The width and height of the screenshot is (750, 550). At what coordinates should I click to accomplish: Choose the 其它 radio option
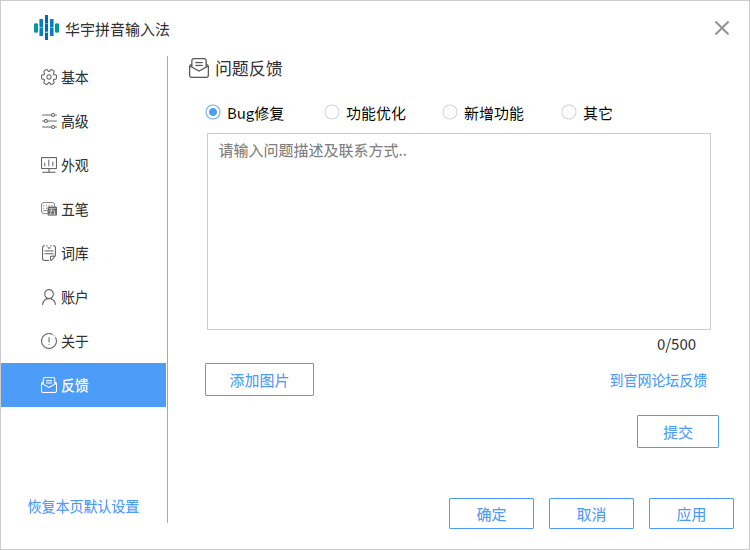[x=568, y=112]
